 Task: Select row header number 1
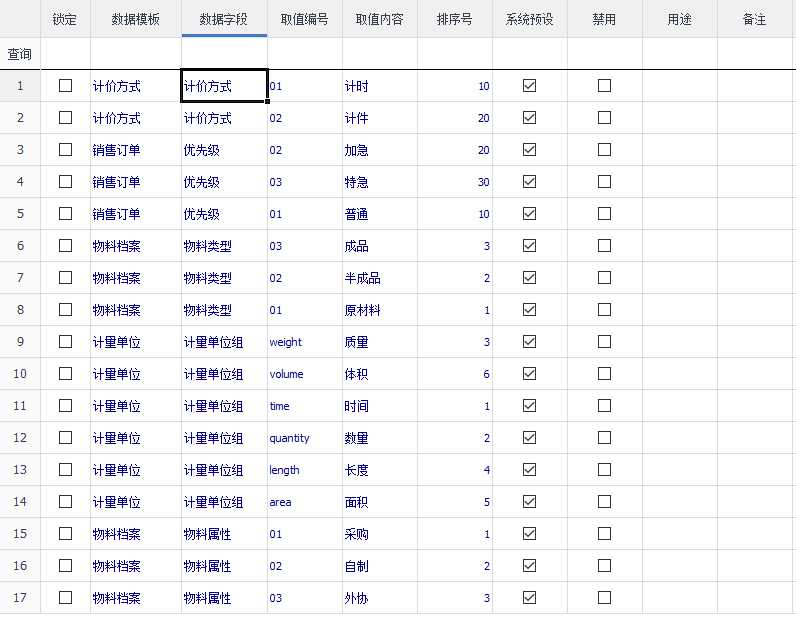click(x=20, y=85)
